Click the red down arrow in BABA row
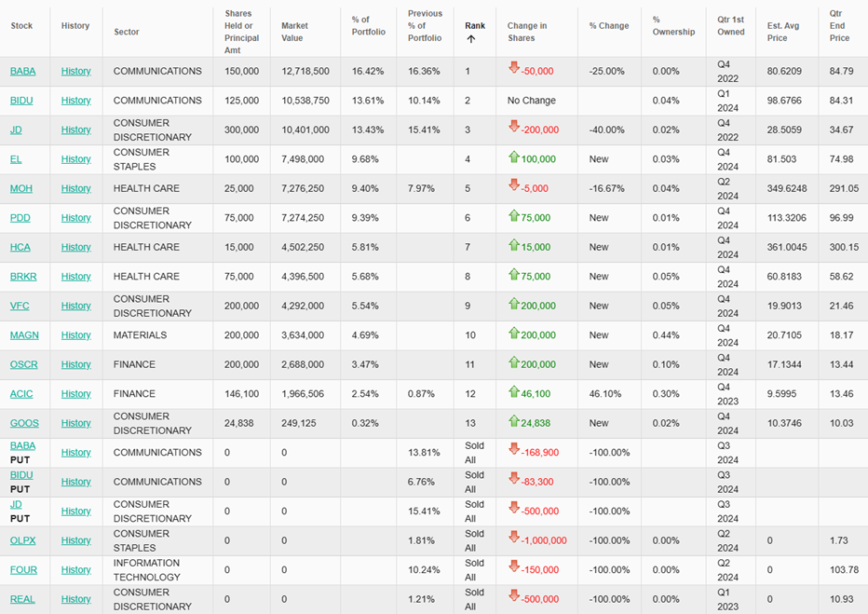Screen dimensions: 868x614 pos(513,67)
